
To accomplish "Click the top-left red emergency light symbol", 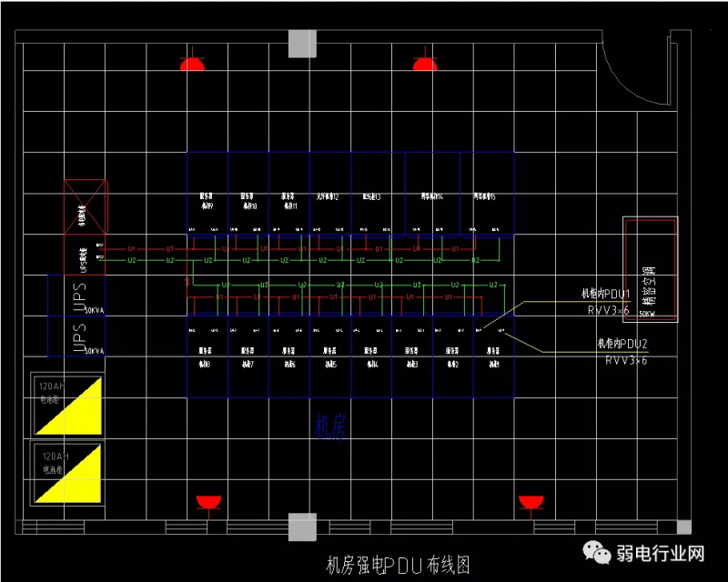I will 191,65.
